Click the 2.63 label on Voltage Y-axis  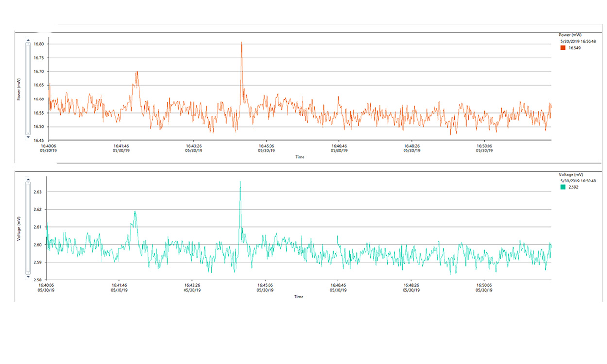(x=37, y=192)
